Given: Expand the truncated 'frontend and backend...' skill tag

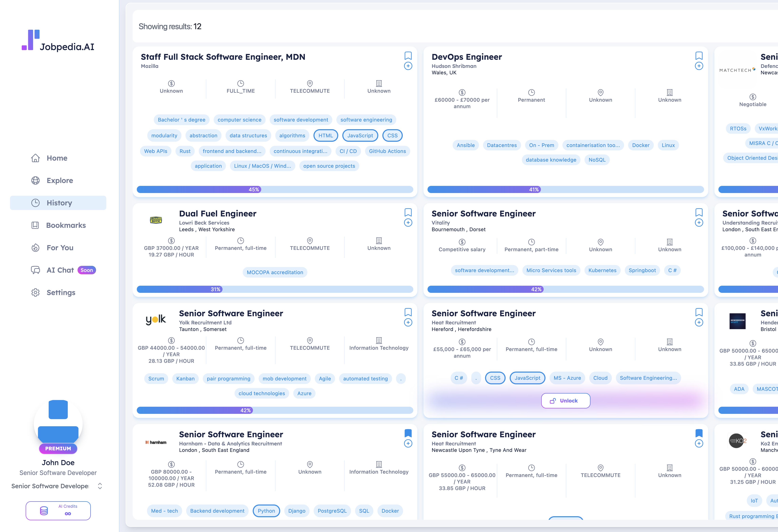Looking at the screenshot, I should (232, 151).
